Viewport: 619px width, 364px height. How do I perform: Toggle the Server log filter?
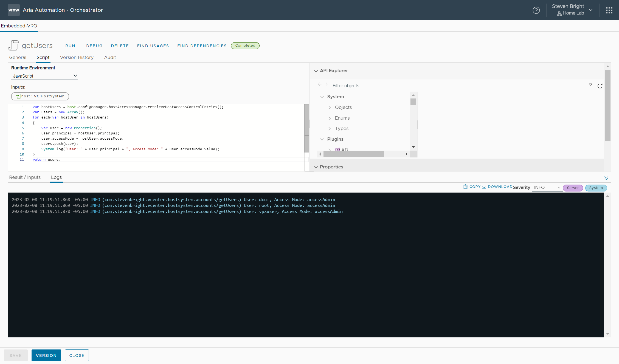pos(573,188)
